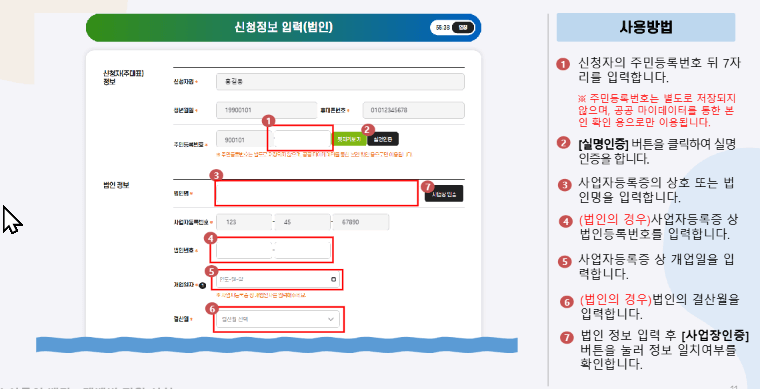Click the 신청자명 field containing 홍길동
Screen dimensions: 765x389
(x=340, y=82)
